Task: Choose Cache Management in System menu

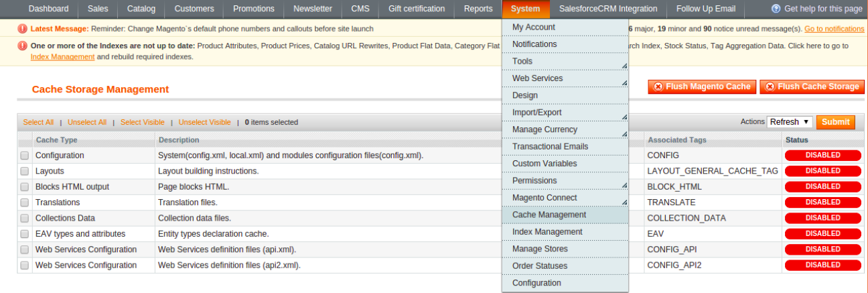Action: click(565, 215)
